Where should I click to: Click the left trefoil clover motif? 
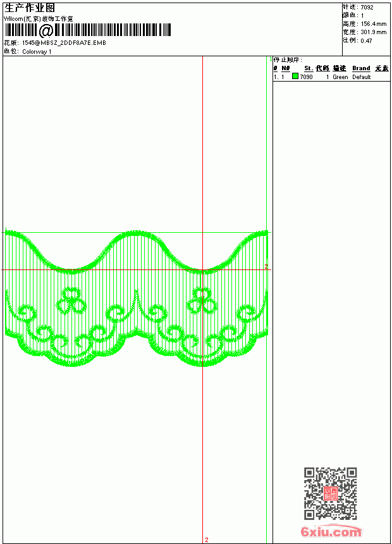pyautogui.click(x=71, y=300)
